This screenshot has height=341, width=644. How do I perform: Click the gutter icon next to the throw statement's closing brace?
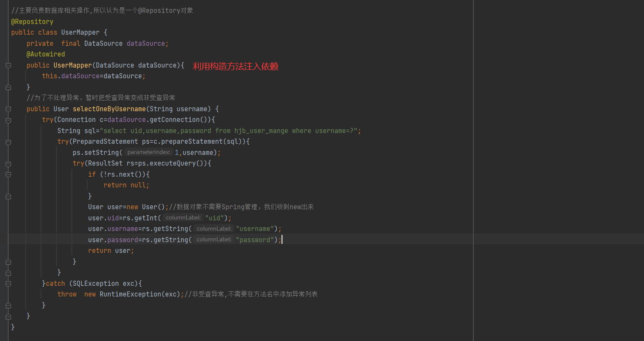[x=8, y=305]
